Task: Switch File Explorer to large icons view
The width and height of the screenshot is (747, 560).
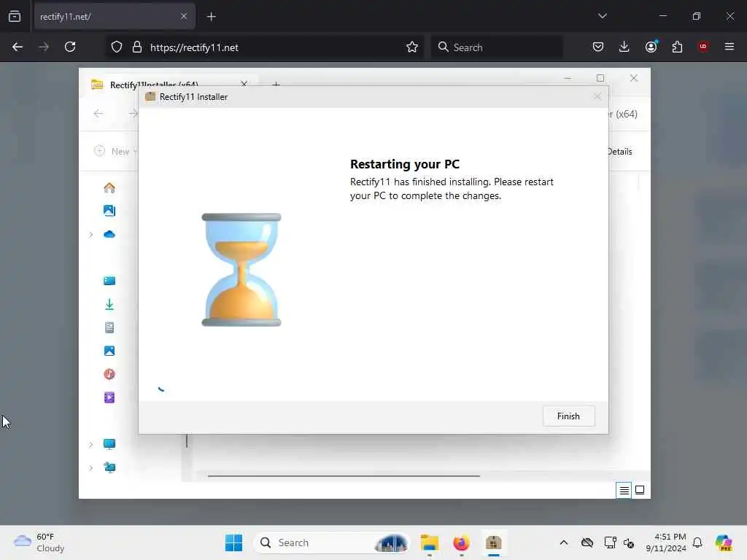Action: (x=640, y=491)
